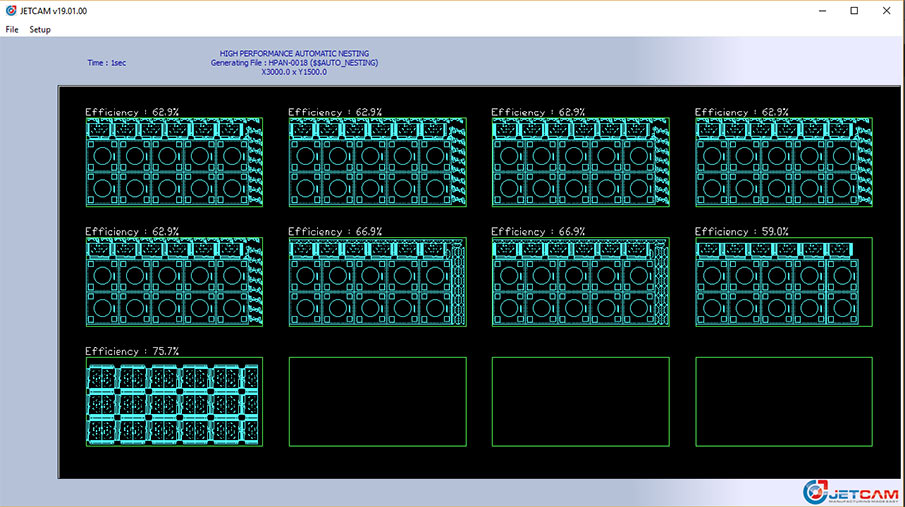This screenshot has height=507, width=905.
Task: Open the Setup menu
Action: point(40,29)
